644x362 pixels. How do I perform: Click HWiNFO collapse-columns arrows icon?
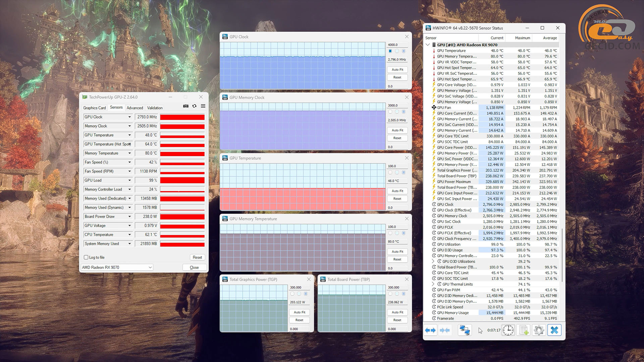pyautogui.click(x=445, y=330)
